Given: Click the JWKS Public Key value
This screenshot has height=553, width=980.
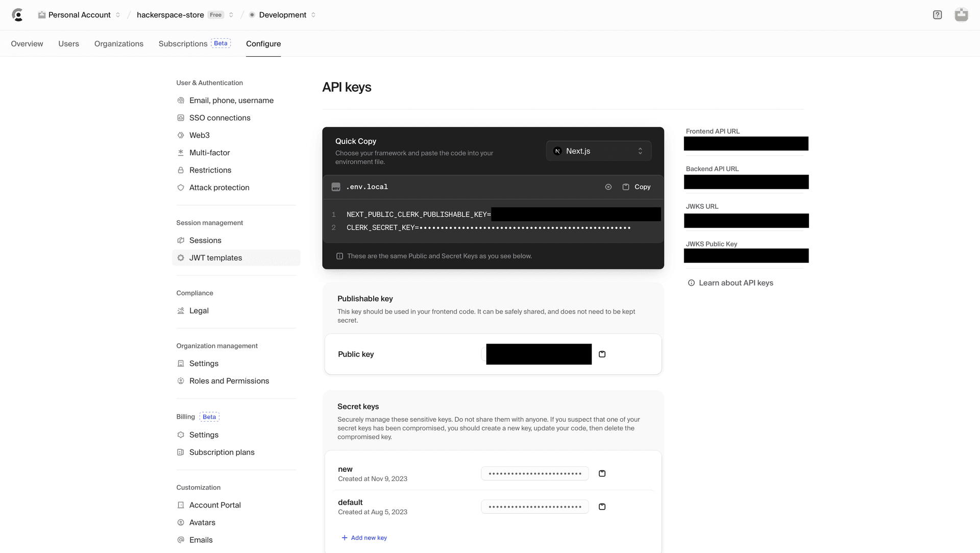Looking at the screenshot, I should (x=746, y=256).
